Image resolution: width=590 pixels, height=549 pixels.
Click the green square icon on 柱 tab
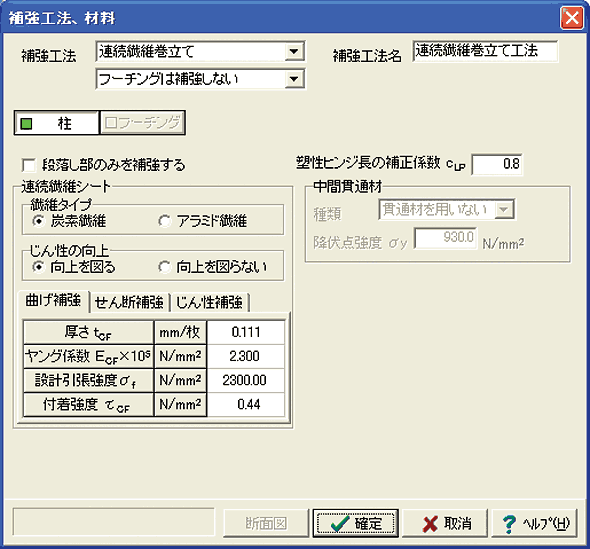point(26,123)
